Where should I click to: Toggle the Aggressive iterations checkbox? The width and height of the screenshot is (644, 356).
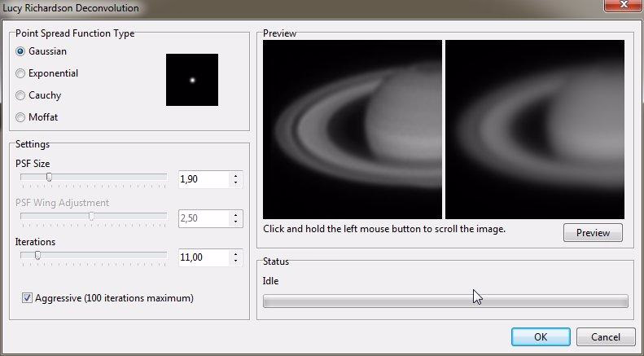[x=28, y=298]
